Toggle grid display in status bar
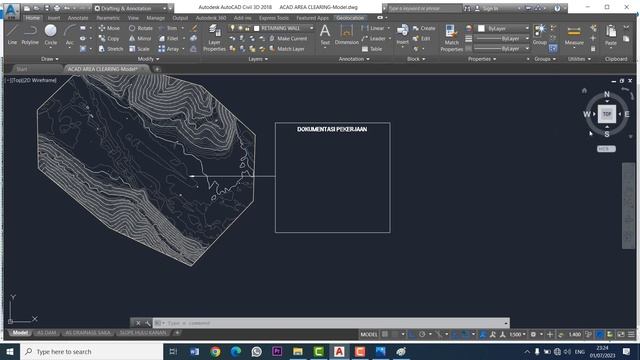The image size is (640, 360). click(x=385, y=334)
